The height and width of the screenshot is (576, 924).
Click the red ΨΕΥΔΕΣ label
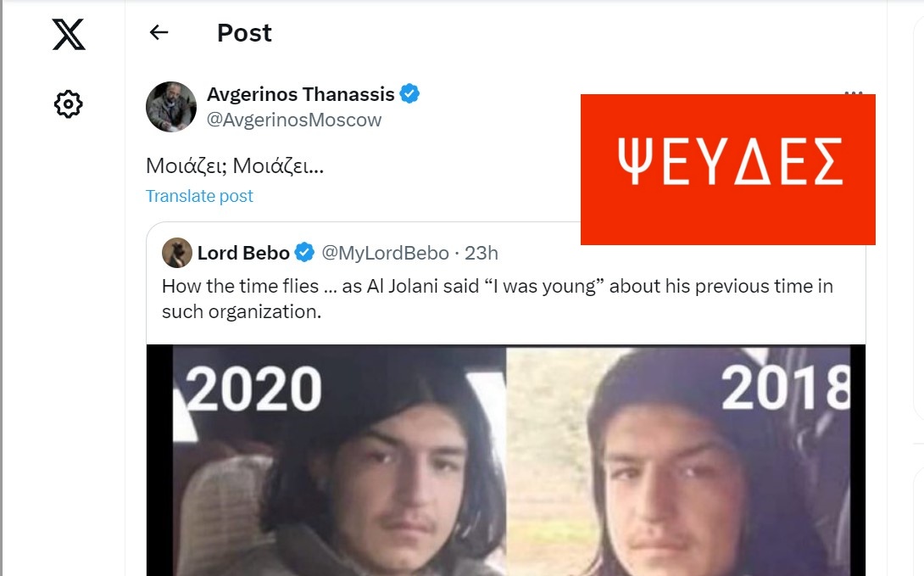pyautogui.click(x=728, y=169)
